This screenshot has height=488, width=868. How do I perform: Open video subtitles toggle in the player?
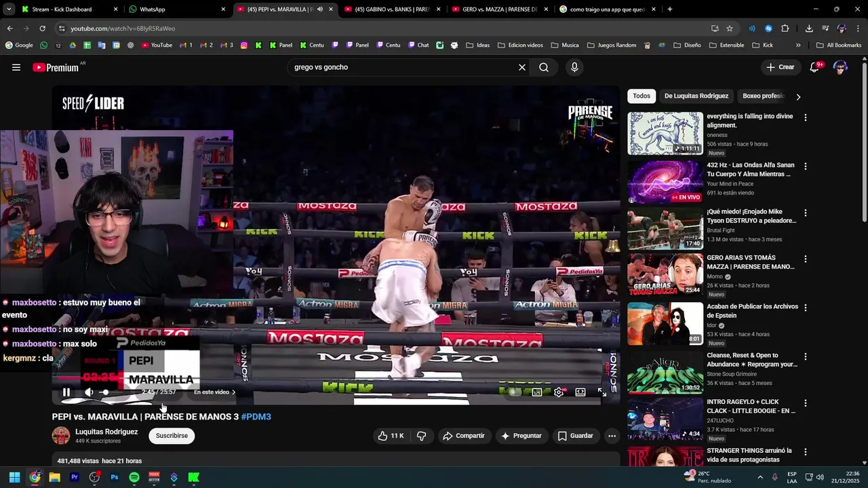pyautogui.click(x=537, y=392)
